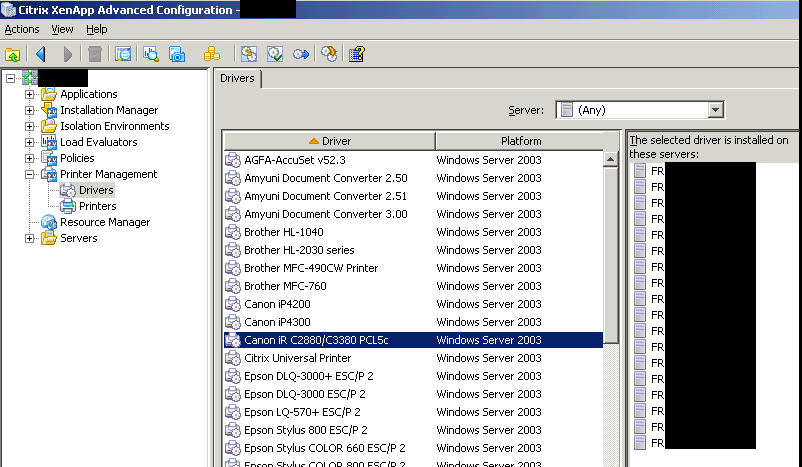Select Servers in the tree
This screenshot has width=802, height=467.
(x=78, y=238)
